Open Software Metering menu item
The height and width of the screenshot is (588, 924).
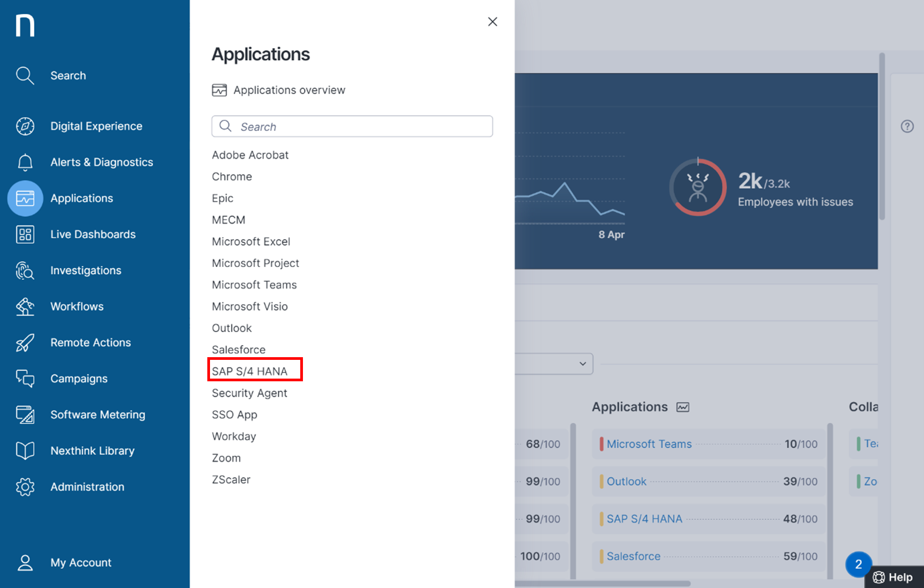pyautogui.click(x=97, y=414)
